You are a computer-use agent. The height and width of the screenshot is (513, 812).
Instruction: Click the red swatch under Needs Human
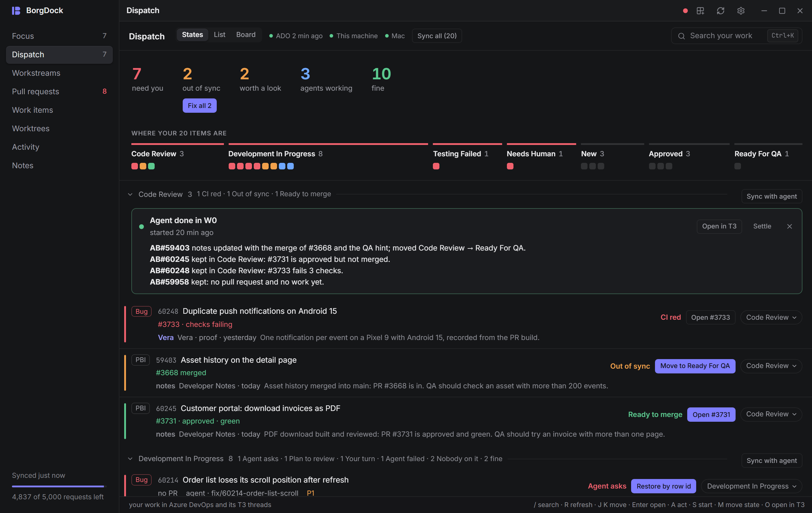[510, 166]
